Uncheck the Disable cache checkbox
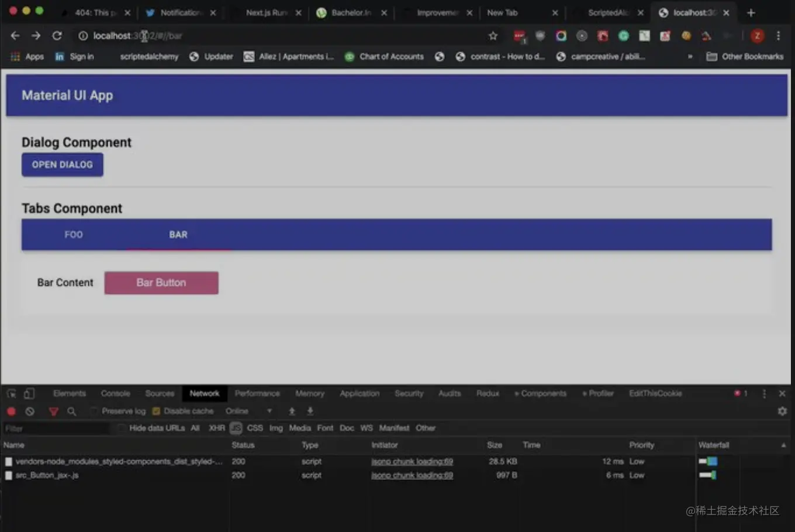Screen dimensions: 795x532 156,411
